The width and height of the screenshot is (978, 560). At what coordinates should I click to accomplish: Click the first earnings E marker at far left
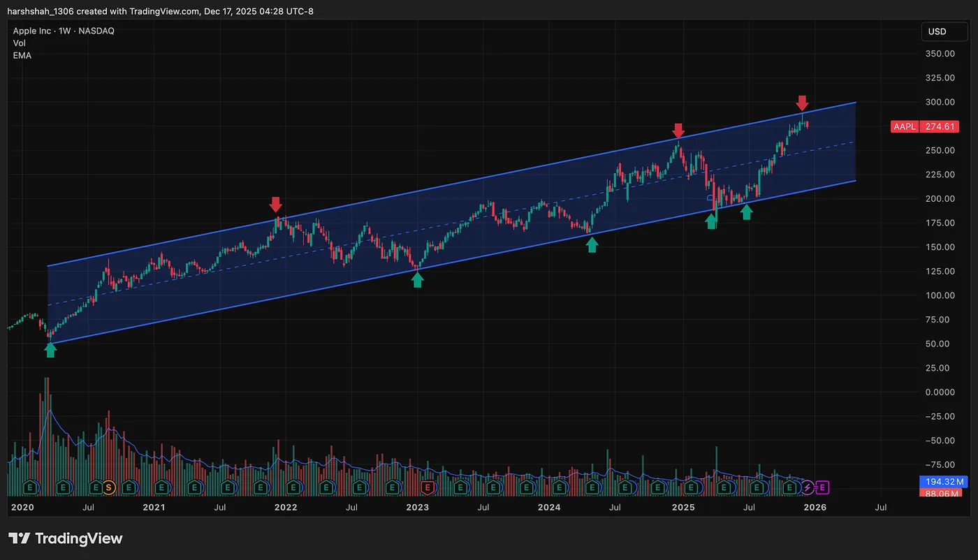(31, 487)
